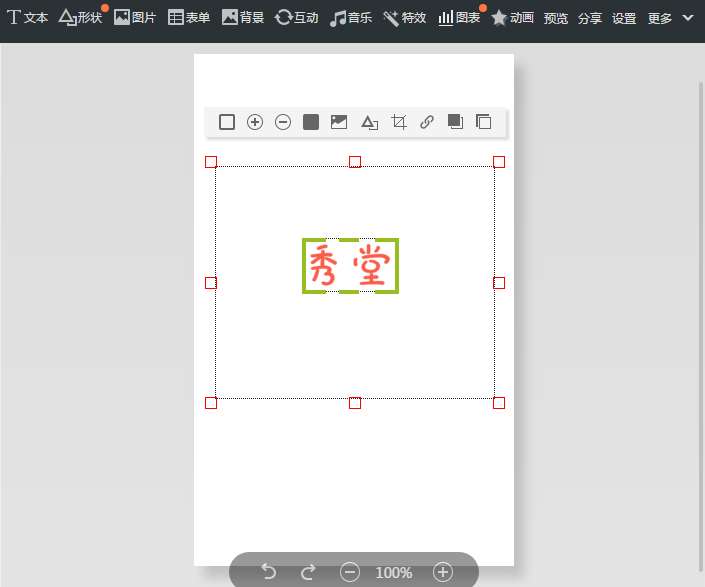Open the 动画 animation menu
Viewport: 705px width, 587px height.
[512, 18]
